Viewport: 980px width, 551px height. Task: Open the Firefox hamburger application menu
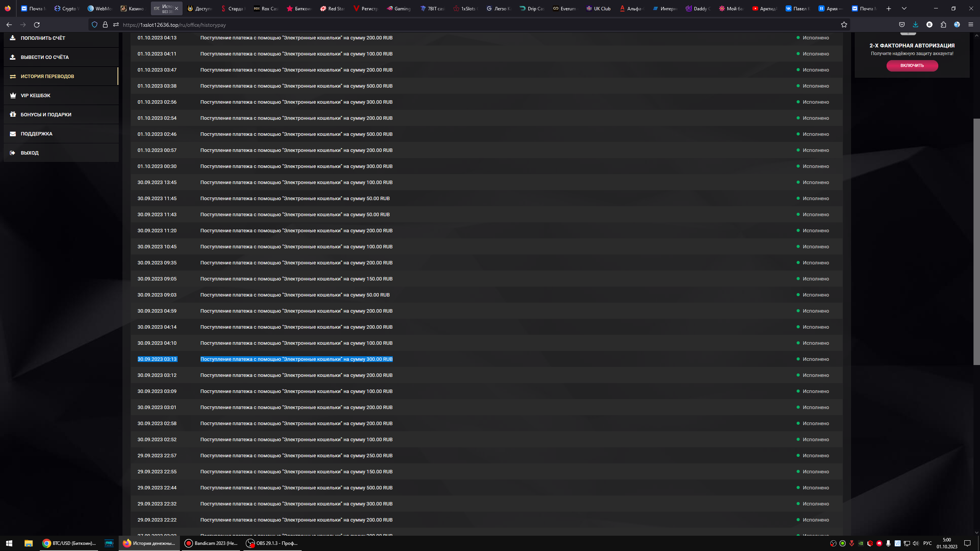point(970,25)
